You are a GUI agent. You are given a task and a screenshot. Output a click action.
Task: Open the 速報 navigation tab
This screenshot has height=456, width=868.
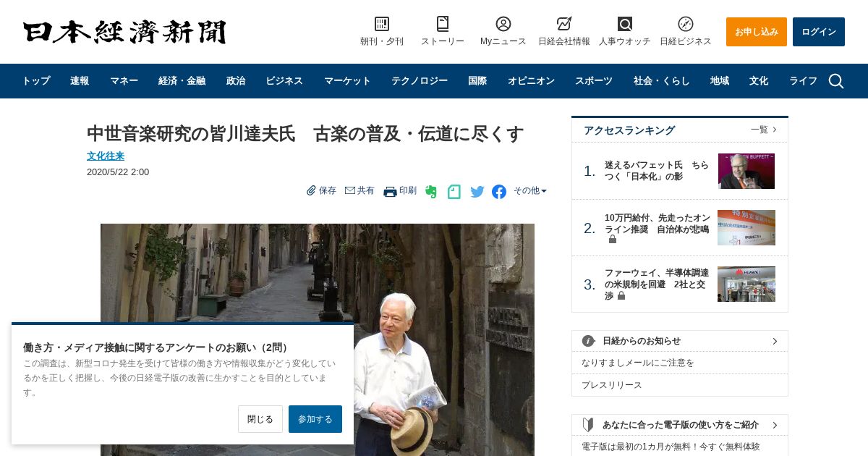(80, 81)
